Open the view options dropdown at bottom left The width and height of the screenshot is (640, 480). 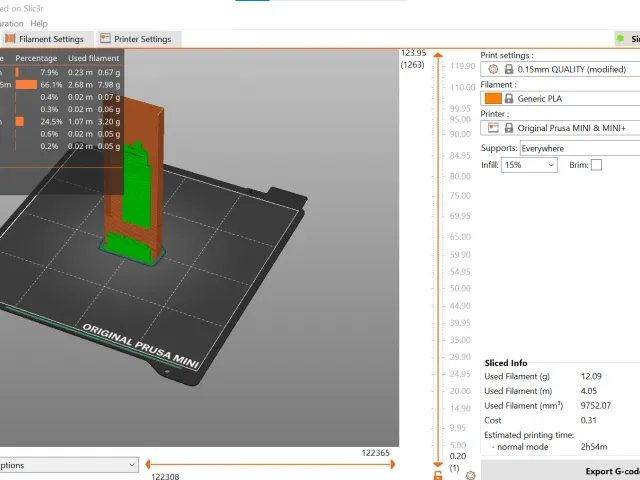[69, 465]
